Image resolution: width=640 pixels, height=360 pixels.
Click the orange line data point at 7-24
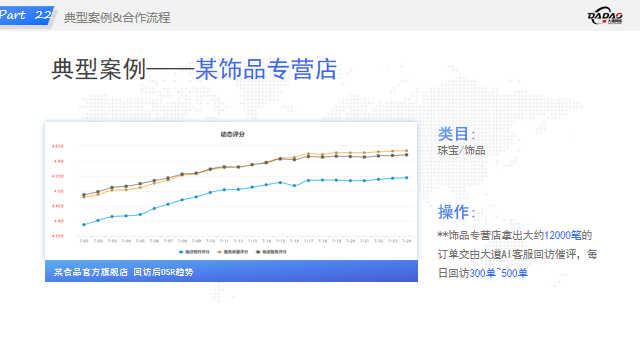[407, 151]
